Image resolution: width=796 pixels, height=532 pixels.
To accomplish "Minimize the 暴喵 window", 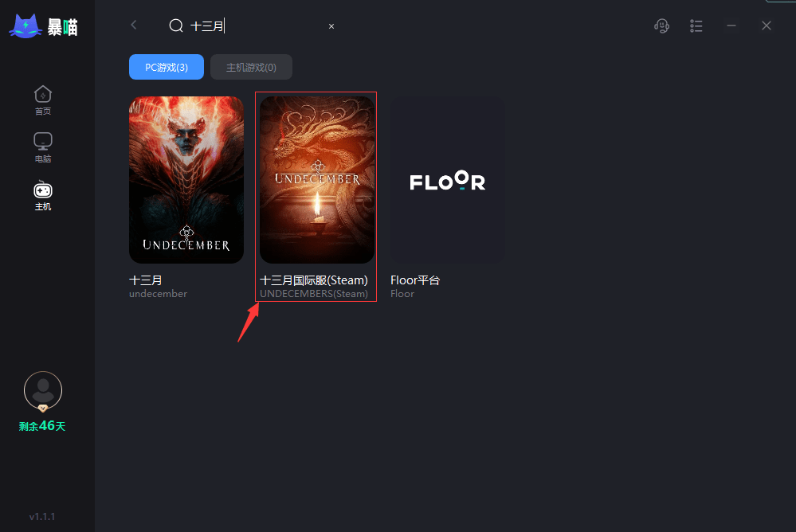I will tap(731, 26).
